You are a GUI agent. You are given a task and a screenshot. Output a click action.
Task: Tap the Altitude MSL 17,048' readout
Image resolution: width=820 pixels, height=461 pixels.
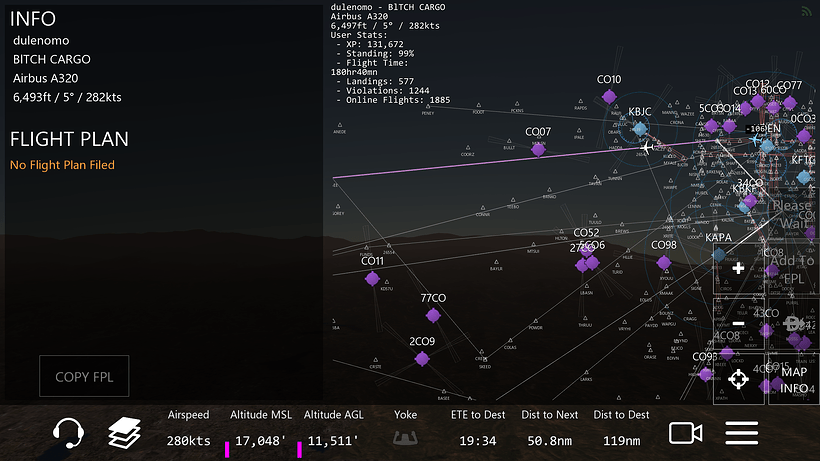(x=260, y=430)
